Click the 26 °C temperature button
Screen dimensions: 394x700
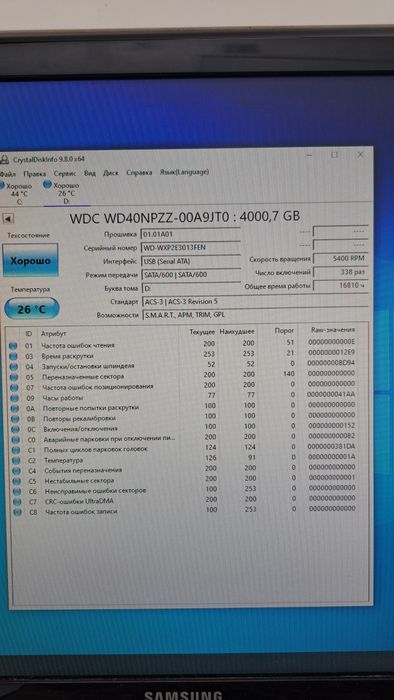point(31,309)
